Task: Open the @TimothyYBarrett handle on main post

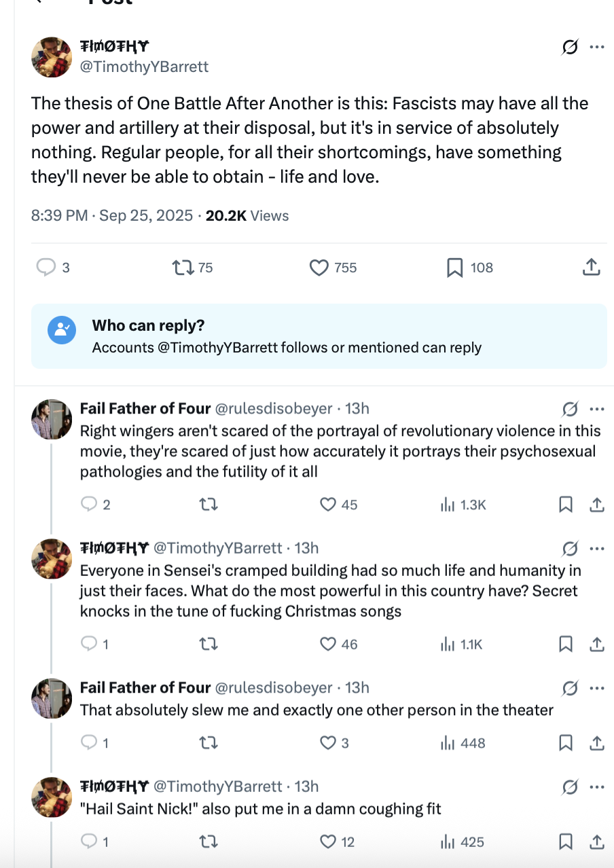Action: click(x=145, y=67)
